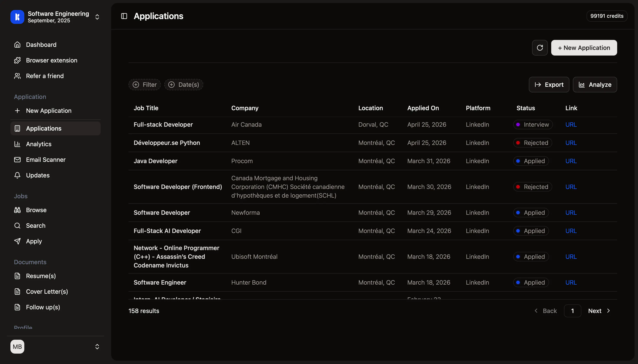The width and height of the screenshot is (638, 364).
Task: Open the 99191 credits badge
Action: click(607, 16)
